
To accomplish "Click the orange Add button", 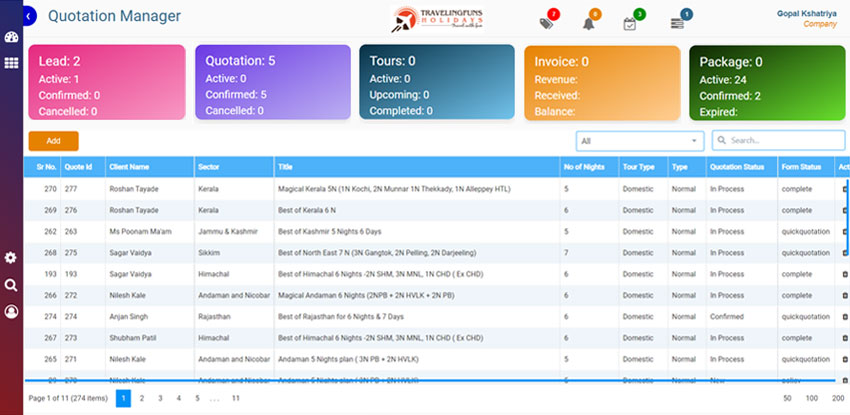I will tap(53, 141).
